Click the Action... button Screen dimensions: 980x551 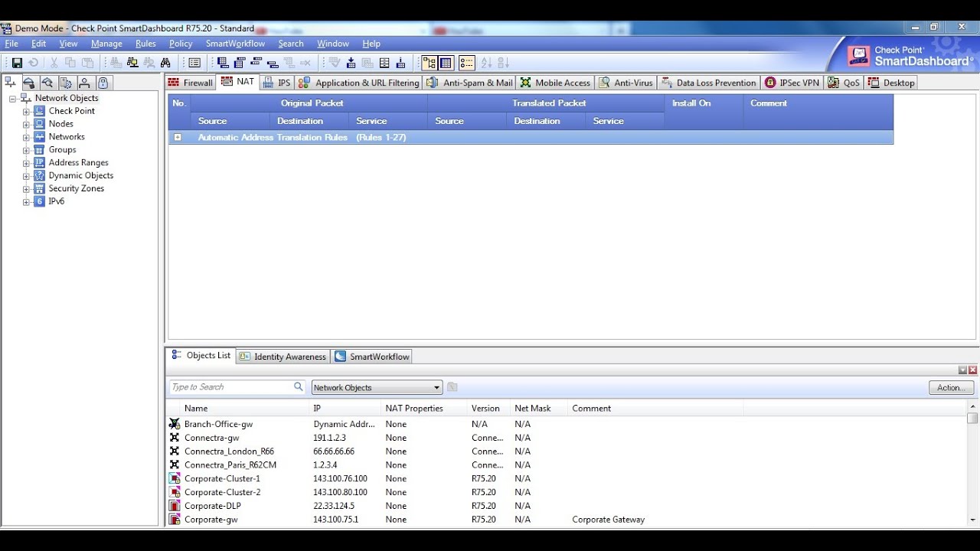[951, 387]
